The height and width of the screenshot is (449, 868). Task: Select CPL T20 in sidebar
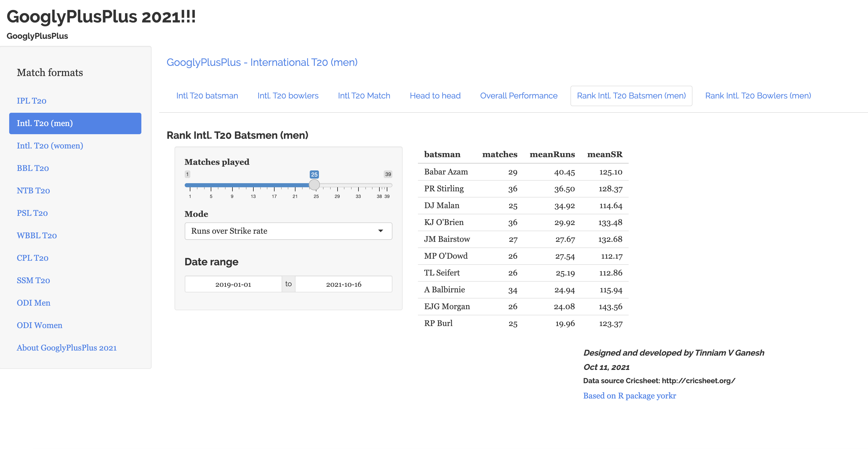[32, 258]
